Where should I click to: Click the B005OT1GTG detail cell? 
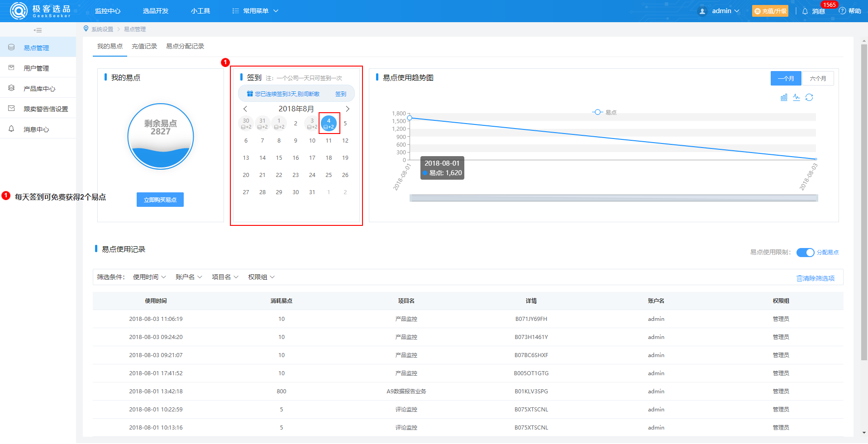531,373
